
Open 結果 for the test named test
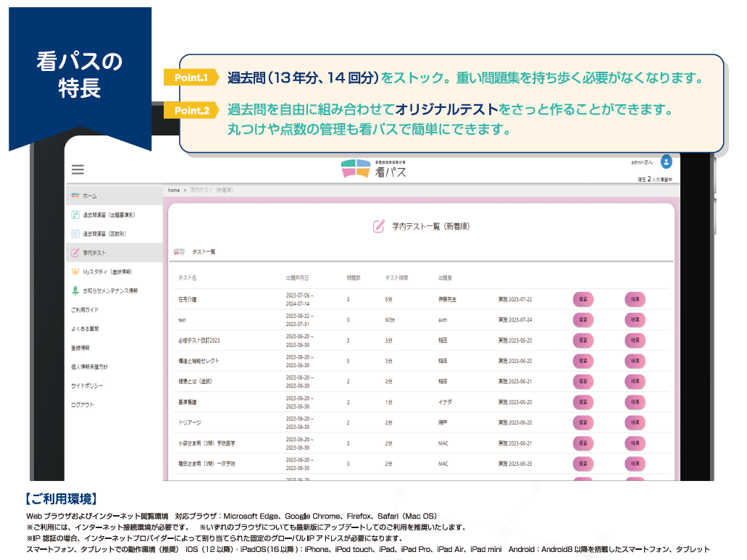[x=634, y=319]
